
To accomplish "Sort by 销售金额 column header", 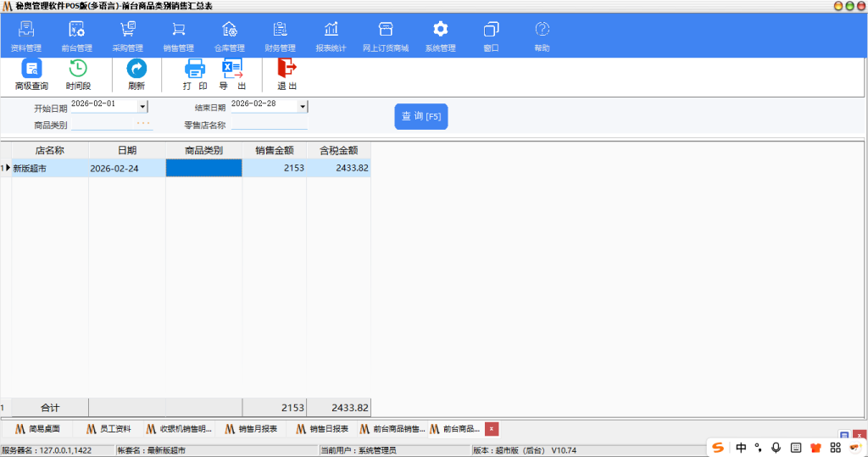I will click(x=275, y=150).
